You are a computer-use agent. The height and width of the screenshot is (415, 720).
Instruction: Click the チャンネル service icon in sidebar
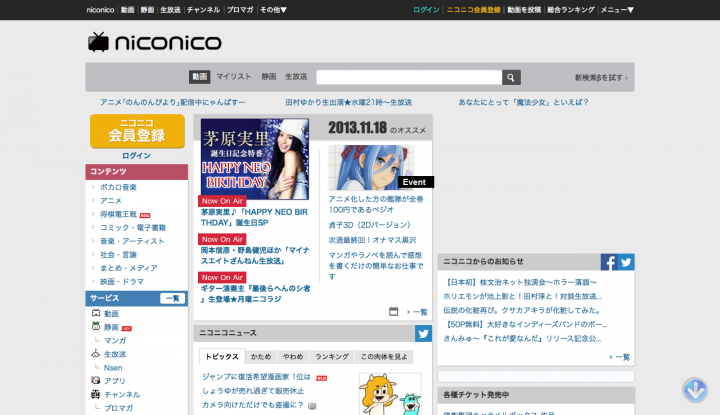pos(96,394)
